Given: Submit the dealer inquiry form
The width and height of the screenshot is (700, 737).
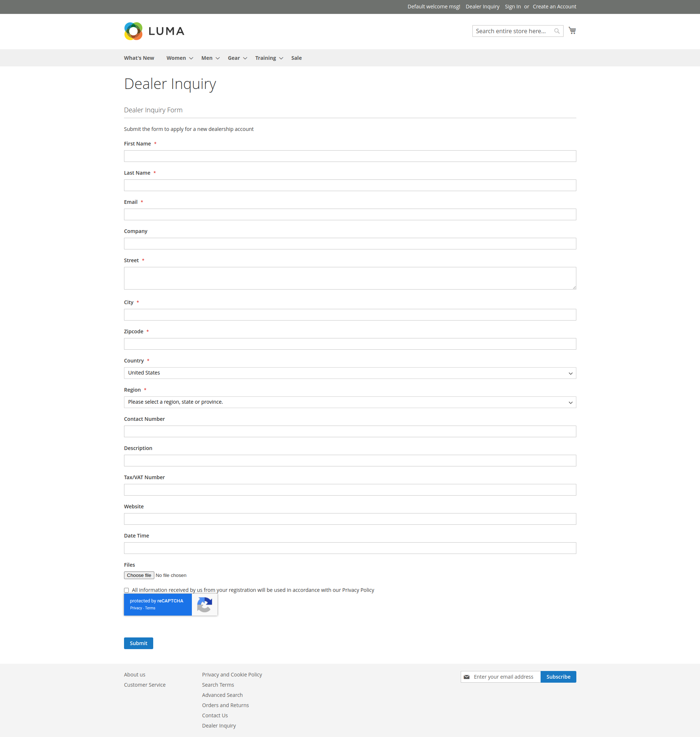Looking at the screenshot, I should click(139, 643).
